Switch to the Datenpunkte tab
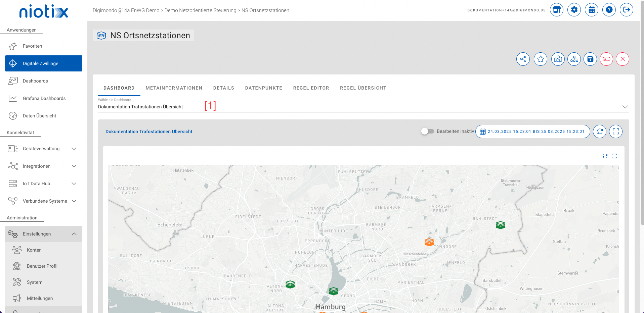The height and width of the screenshot is (313, 644). click(264, 88)
